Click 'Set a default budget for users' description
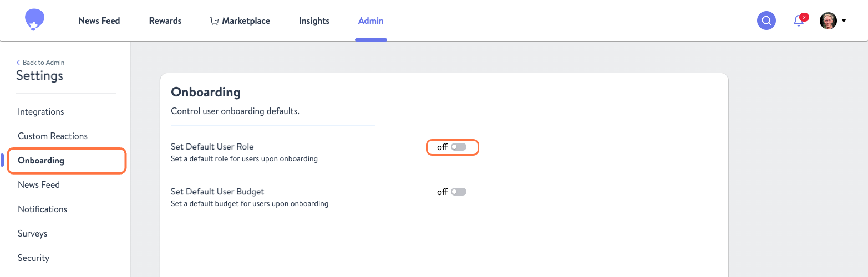Viewport: 868px width, 277px height. click(250, 203)
